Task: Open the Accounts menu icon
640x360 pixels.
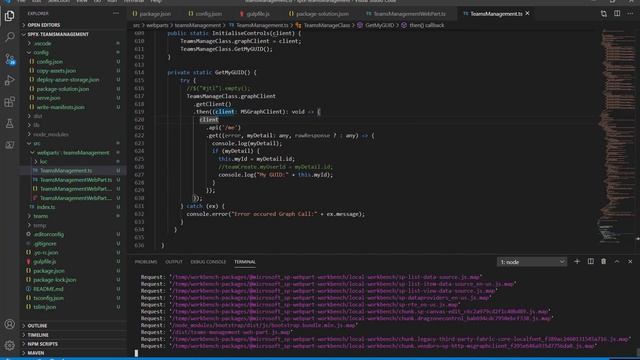Action: (x=9, y=324)
